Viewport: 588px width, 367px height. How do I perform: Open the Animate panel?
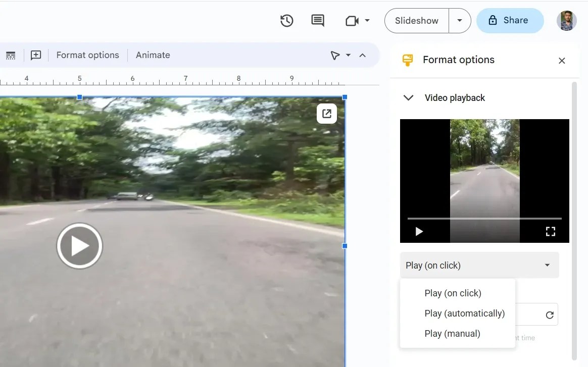pyautogui.click(x=153, y=55)
